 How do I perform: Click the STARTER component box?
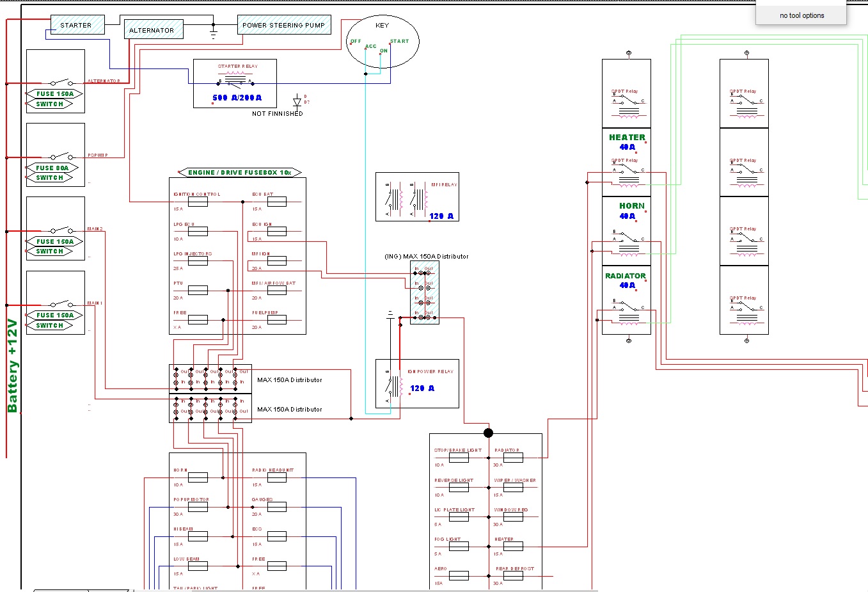75,26
